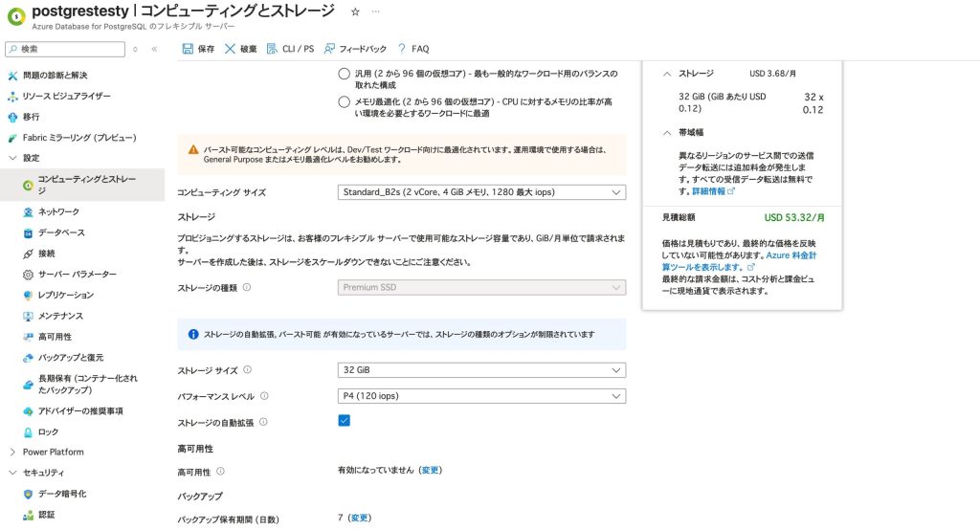Click the 保存 (Save) disk icon
This screenshot has height=530, width=980.
click(x=188, y=49)
